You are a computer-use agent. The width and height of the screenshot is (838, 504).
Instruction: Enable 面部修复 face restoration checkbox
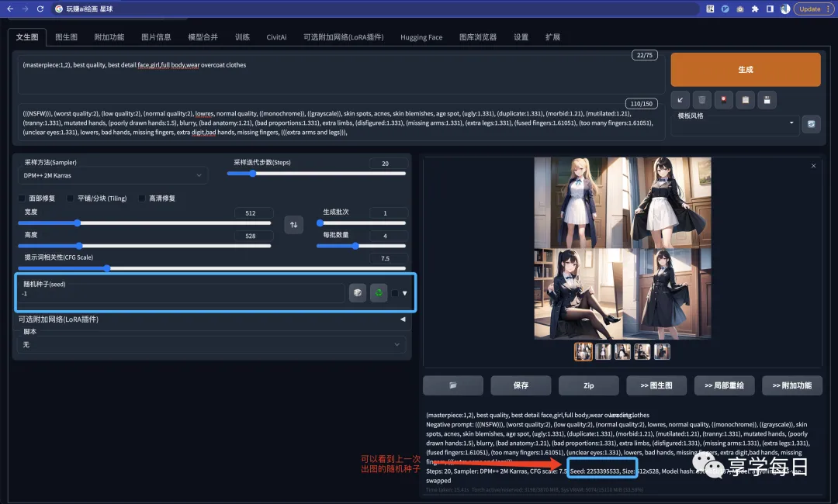[x=22, y=198]
